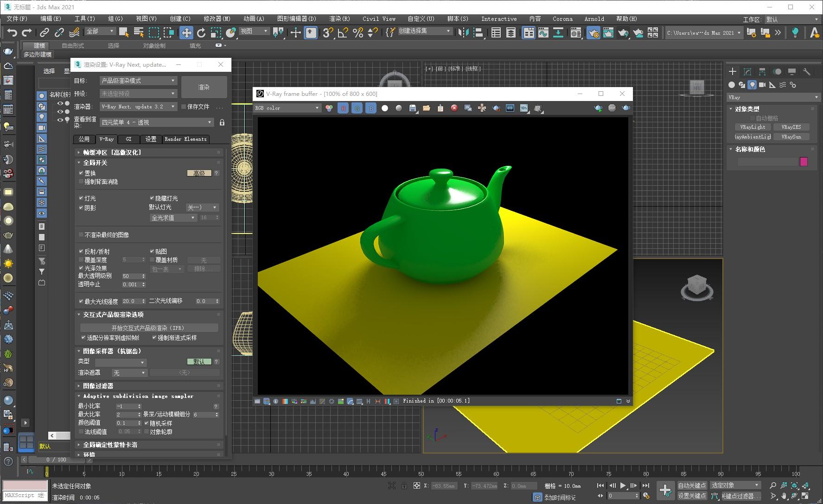This screenshot has width=823, height=504.
Task: Click the VRaySun object type button
Action: (x=791, y=137)
